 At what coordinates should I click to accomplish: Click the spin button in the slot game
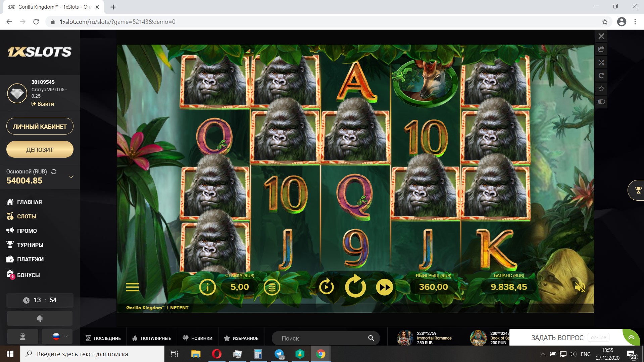(355, 287)
